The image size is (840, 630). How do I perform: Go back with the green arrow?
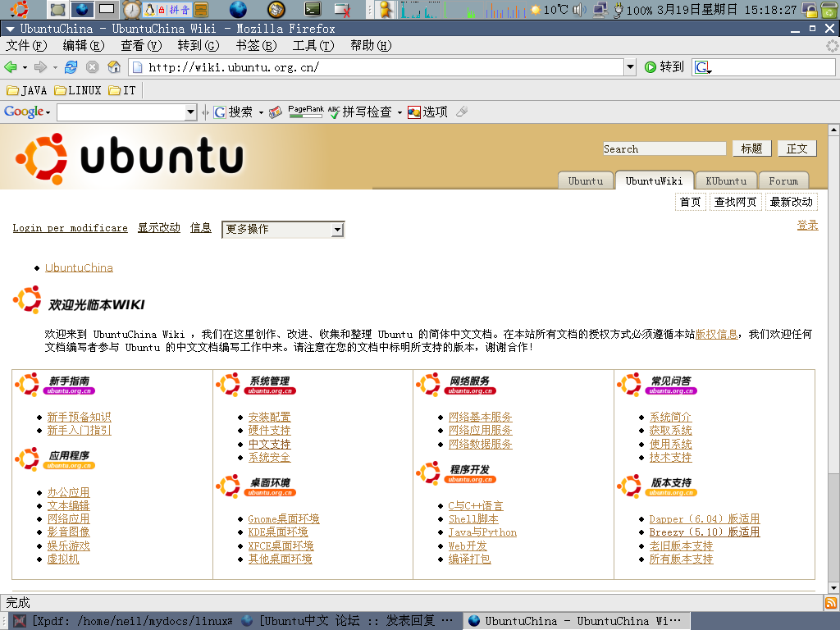tap(10, 67)
